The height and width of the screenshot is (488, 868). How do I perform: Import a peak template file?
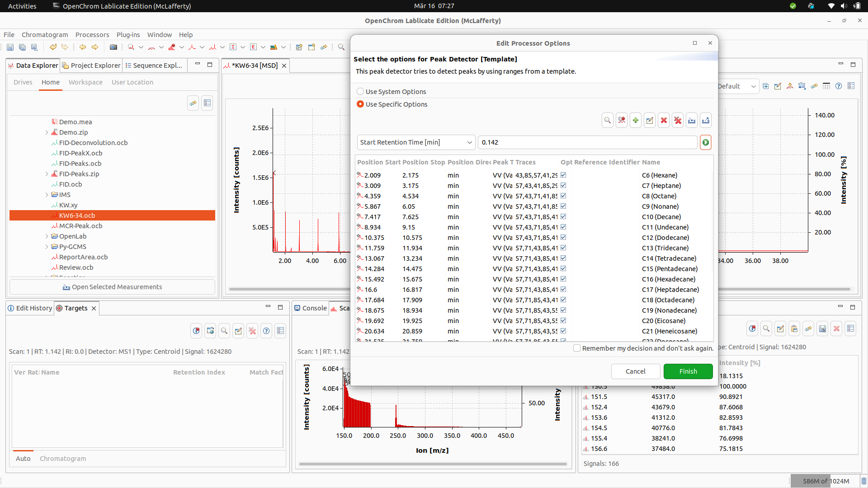click(x=692, y=120)
